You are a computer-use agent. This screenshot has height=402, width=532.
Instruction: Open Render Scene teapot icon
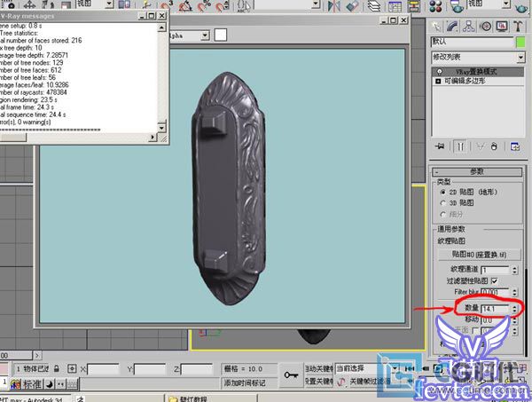coord(457,5)
